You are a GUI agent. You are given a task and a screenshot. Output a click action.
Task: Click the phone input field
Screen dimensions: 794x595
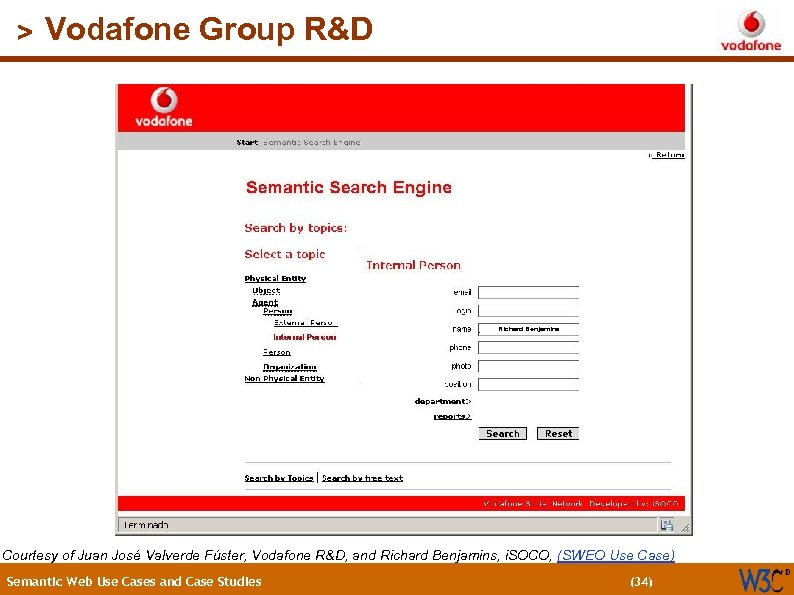pos(528,347)
